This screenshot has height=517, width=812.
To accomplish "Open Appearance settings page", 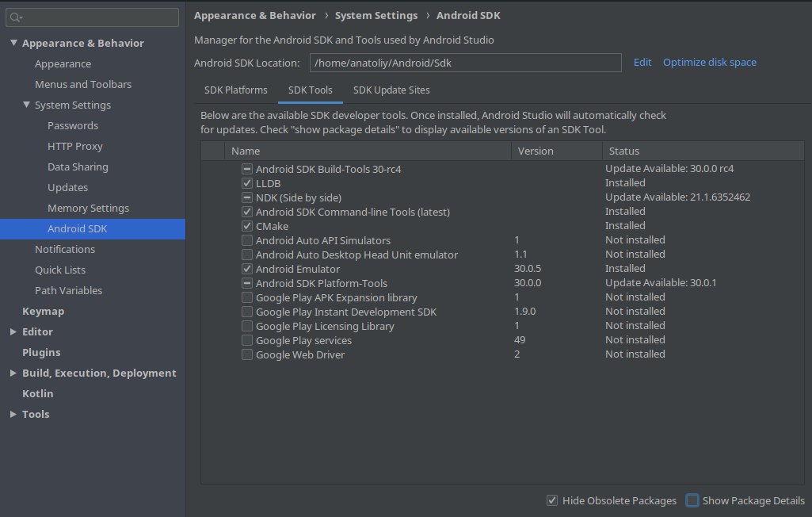I will point(63,63).
